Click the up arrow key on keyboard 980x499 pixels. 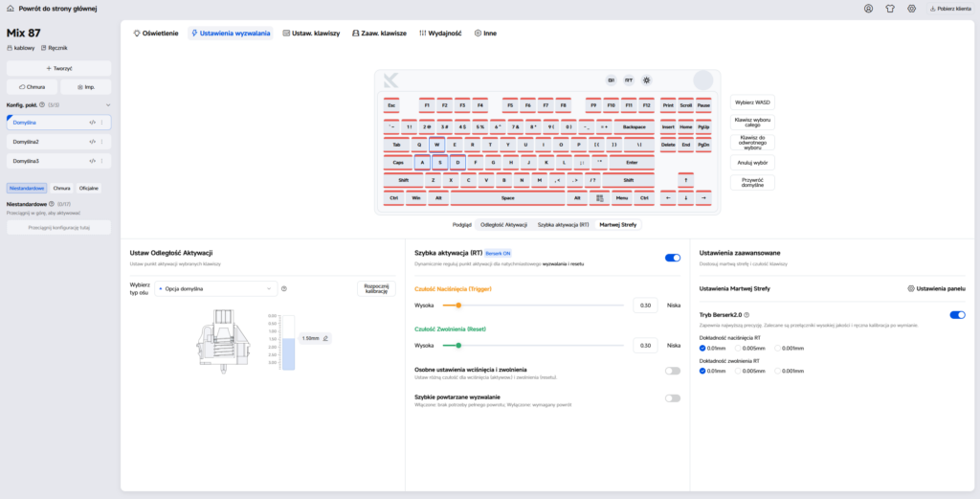point(685,179)
